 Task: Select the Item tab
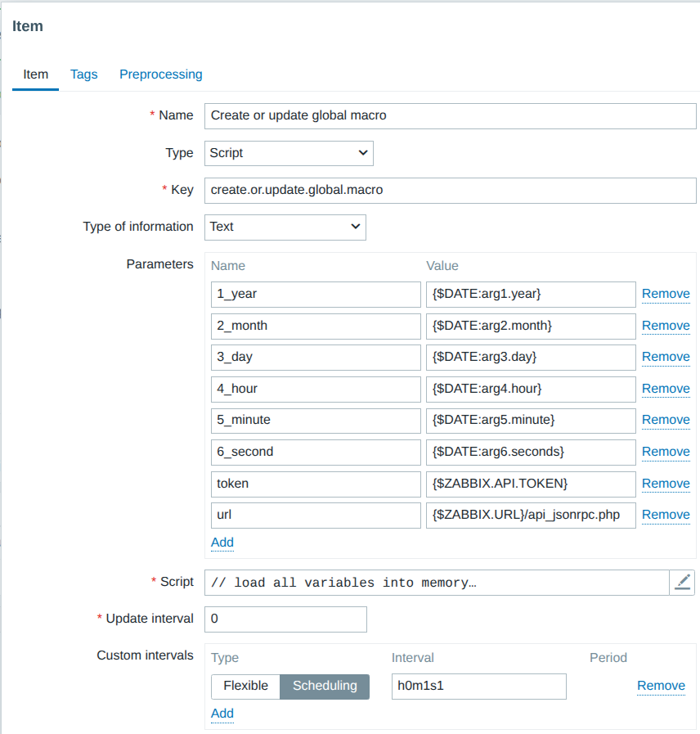coord(35,74)
